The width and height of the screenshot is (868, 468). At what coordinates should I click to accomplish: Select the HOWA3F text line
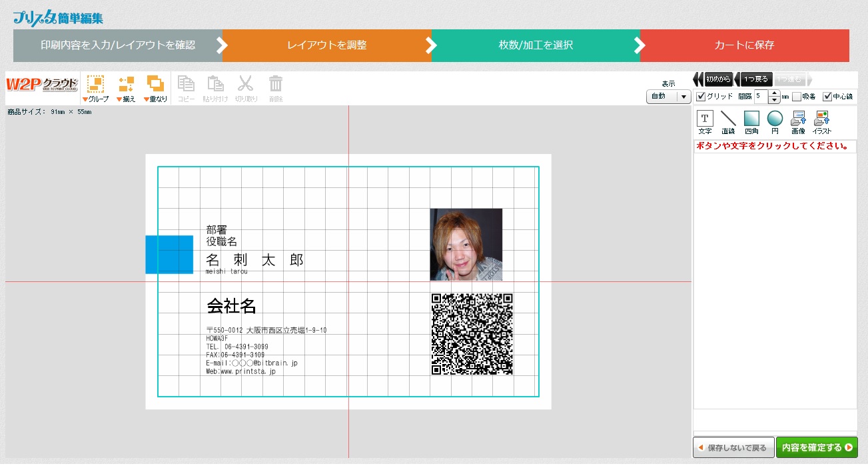click(x=217, y=339)
